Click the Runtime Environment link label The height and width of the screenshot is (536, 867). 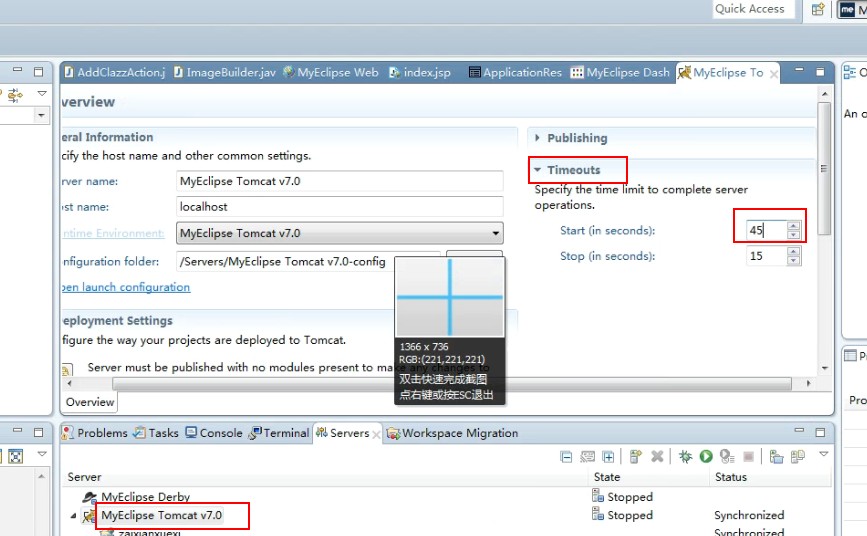[113, 233]
